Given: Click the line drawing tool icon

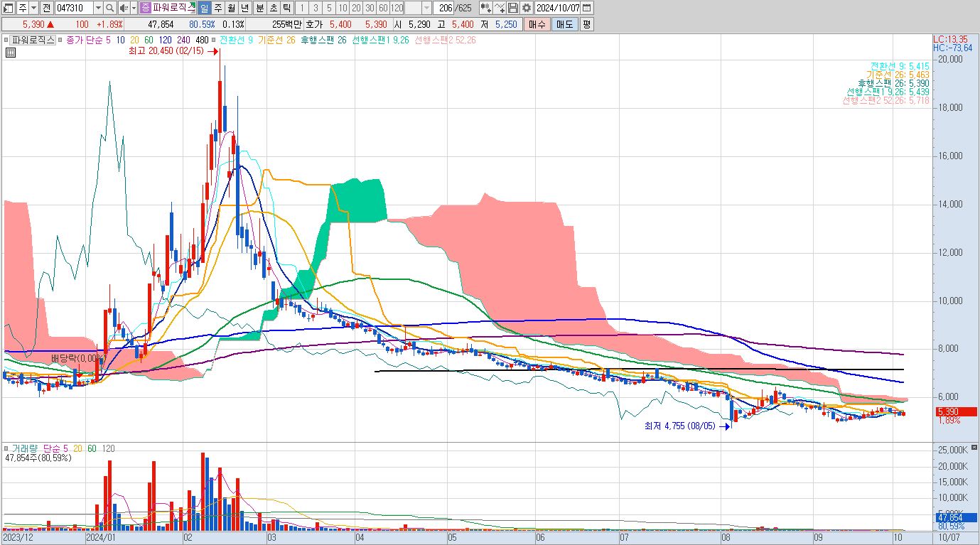Looking at the screenshot, I should click(x=500, y=8).
